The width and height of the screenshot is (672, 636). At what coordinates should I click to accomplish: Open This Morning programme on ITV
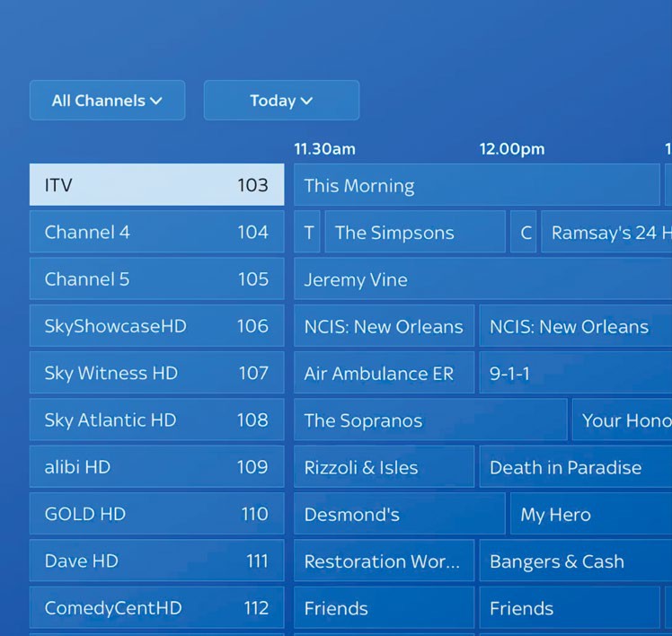coord(476,185)
